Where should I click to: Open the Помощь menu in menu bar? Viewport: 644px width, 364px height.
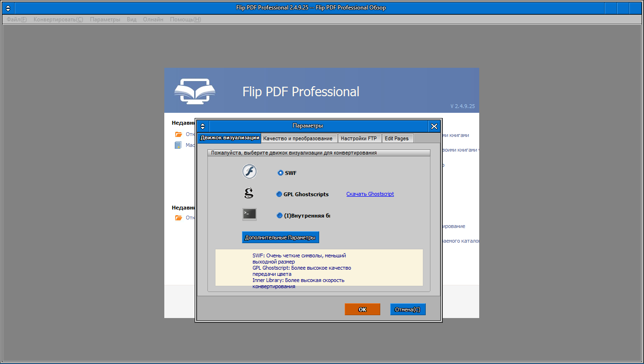185,19
